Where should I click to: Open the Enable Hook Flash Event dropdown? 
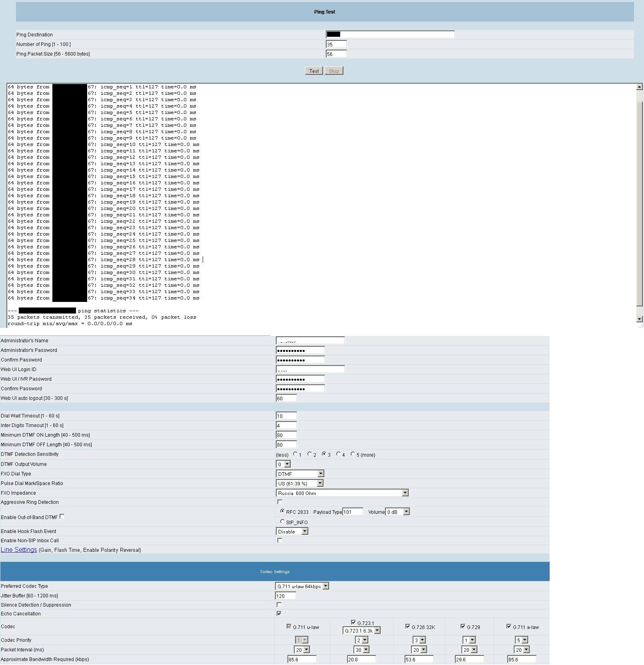[x=292, y=531]
